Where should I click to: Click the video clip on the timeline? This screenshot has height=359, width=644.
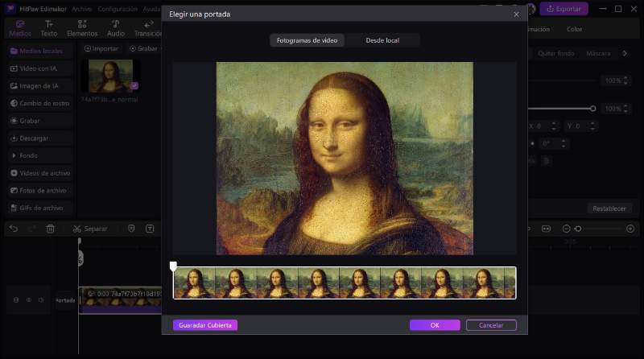pos(120,300)
